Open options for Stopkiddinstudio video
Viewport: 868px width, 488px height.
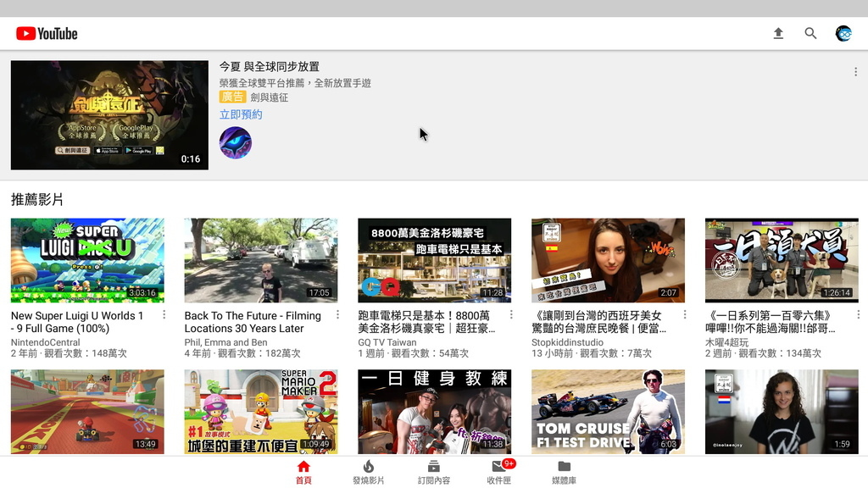pyautogui.click(x=685, y=314)
